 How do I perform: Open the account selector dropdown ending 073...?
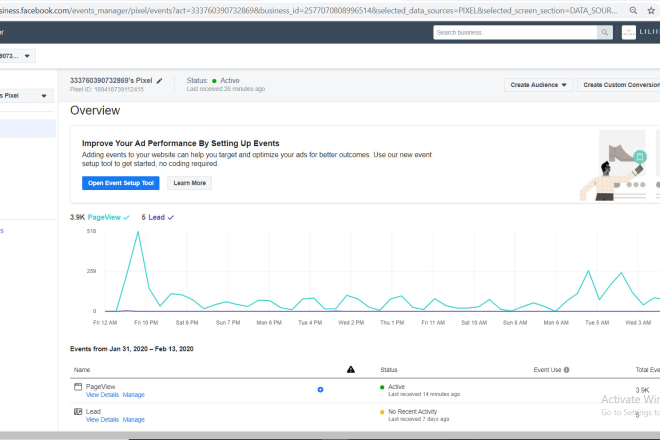click(x=16, y=56)
